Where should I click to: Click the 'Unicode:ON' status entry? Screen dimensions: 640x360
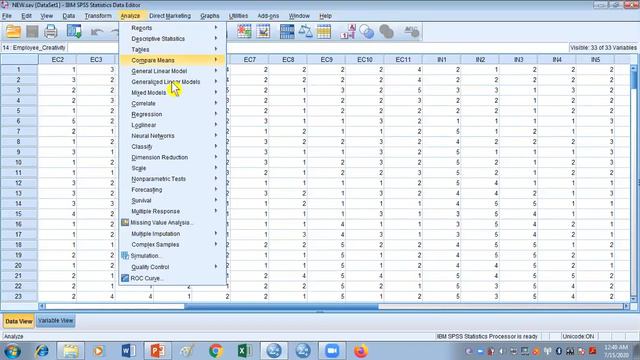[x=578, y=336]
